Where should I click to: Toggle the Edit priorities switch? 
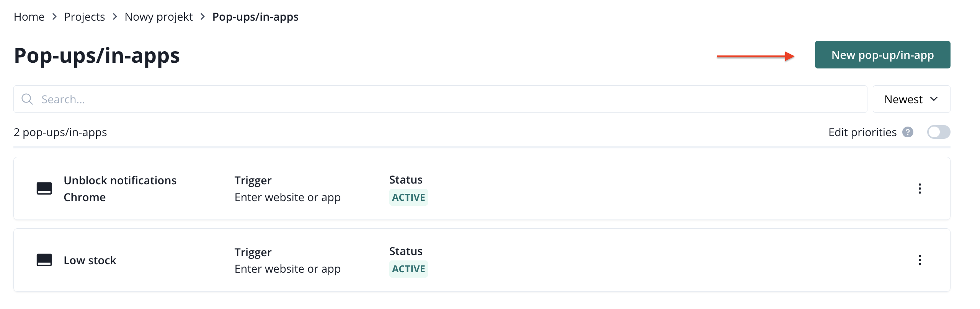click(938, 132)
